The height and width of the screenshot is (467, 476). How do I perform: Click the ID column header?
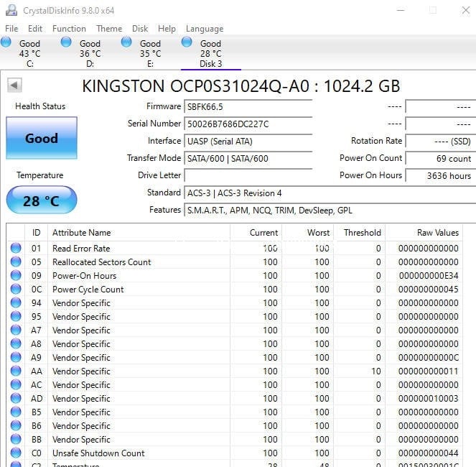click(x=36, y=233)
